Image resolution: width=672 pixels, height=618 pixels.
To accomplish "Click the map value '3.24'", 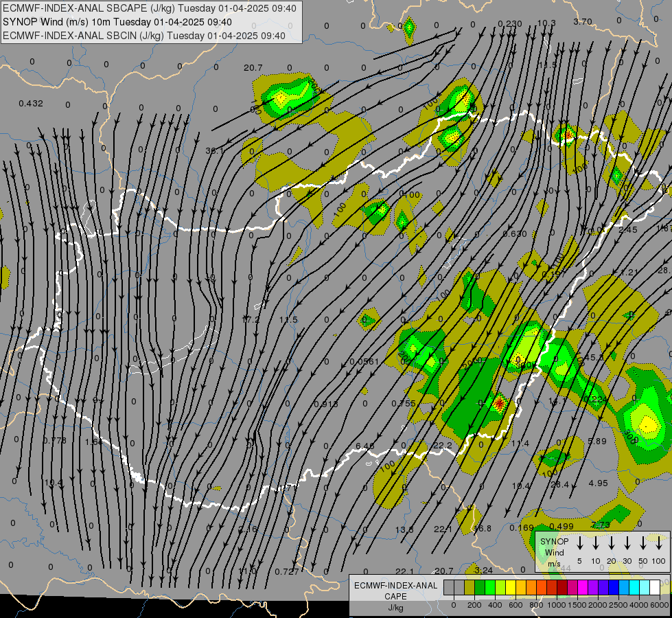I will (483, 570).
